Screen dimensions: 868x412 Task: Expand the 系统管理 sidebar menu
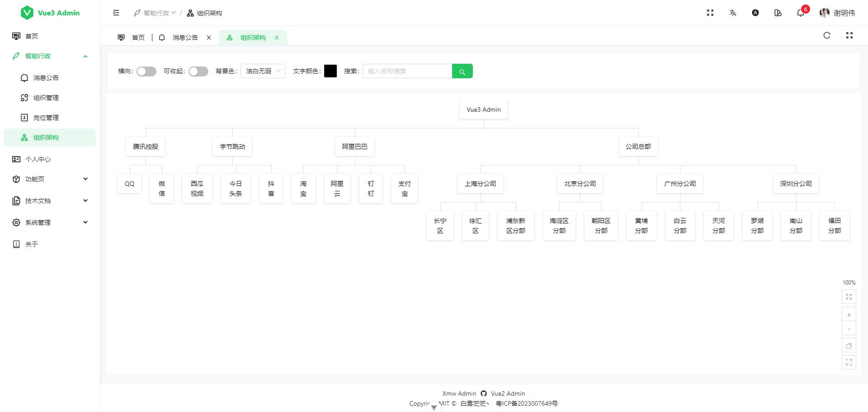pos(50,223)
